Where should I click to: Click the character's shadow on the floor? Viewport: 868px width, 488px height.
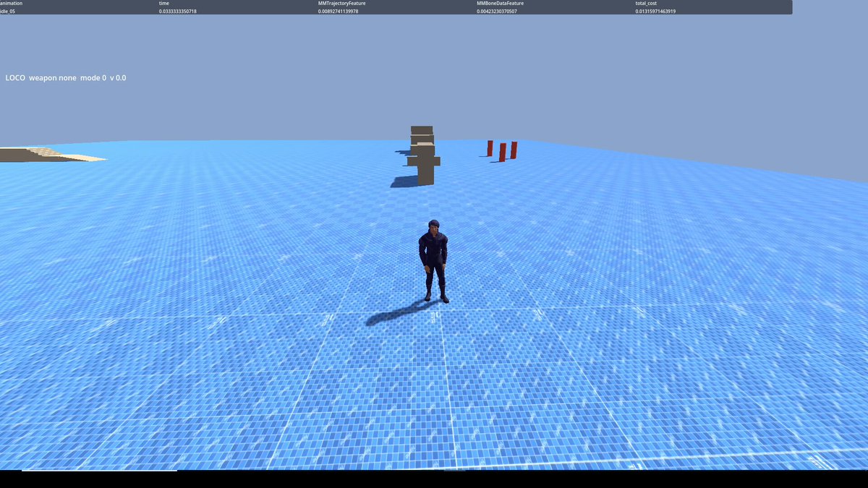point(396,313)
